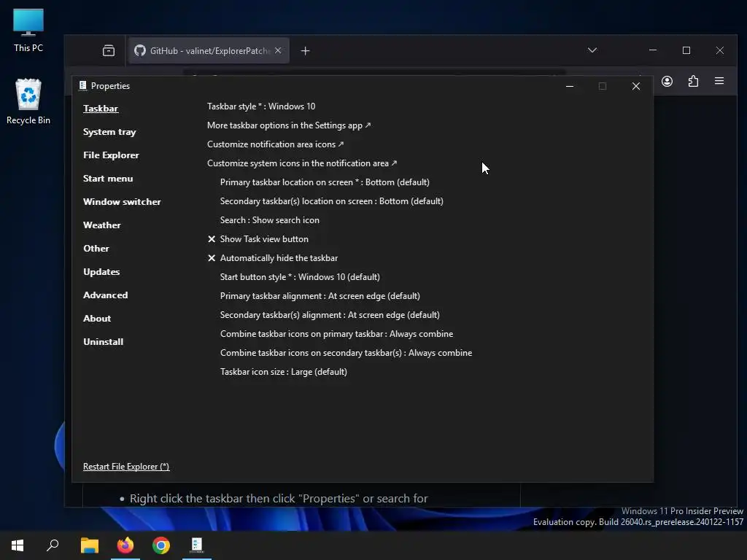Minimize the Properties window
The height and width of the screenshot is (560, 747).
pos(569,86)
